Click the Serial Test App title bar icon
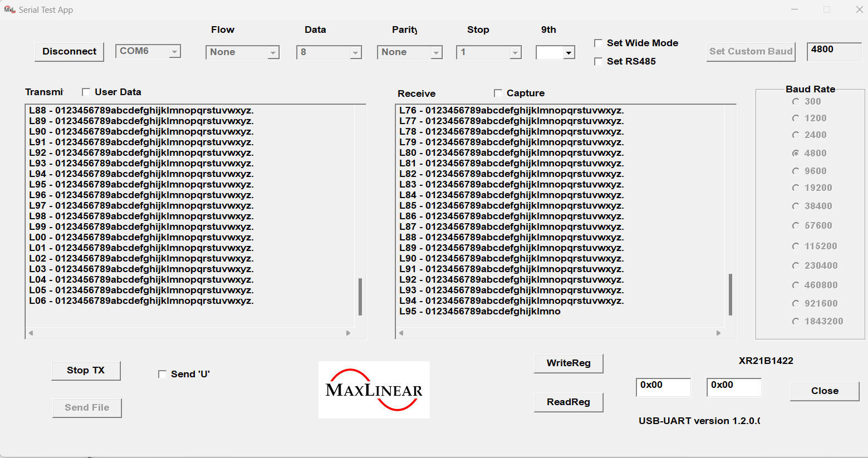 coord(10,9)
